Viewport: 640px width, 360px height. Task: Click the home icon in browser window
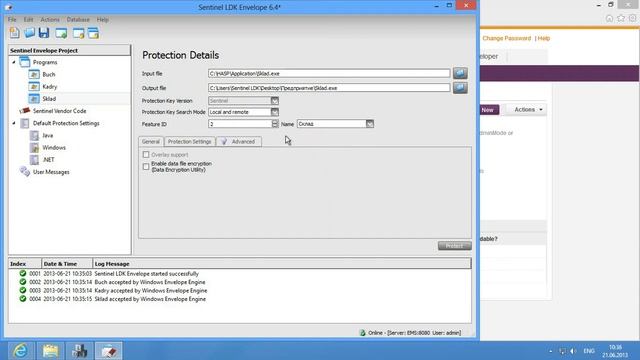pyautogui.click(x=609, y=18)
